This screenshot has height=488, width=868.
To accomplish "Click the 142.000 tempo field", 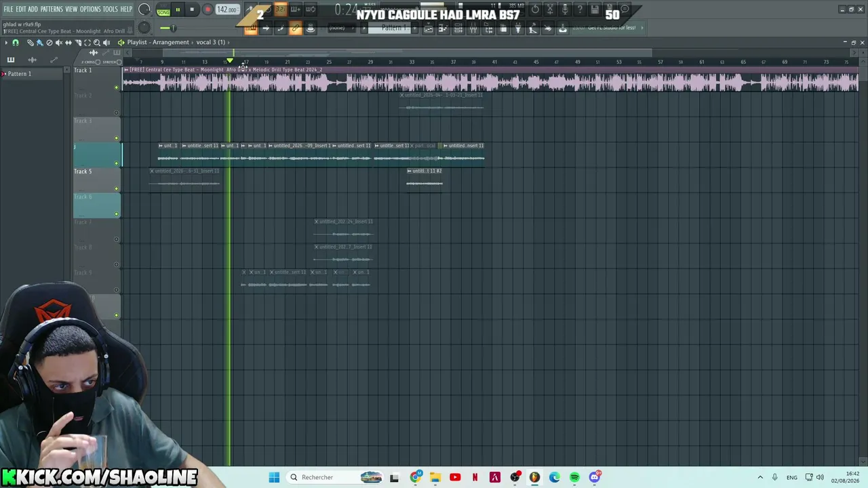I will tap(227, 10).
